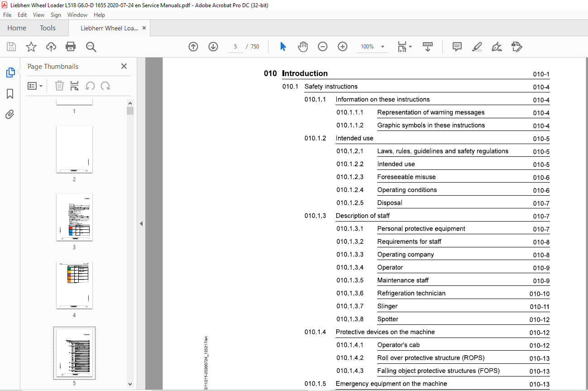Open the Sign document pen tool

497,47
